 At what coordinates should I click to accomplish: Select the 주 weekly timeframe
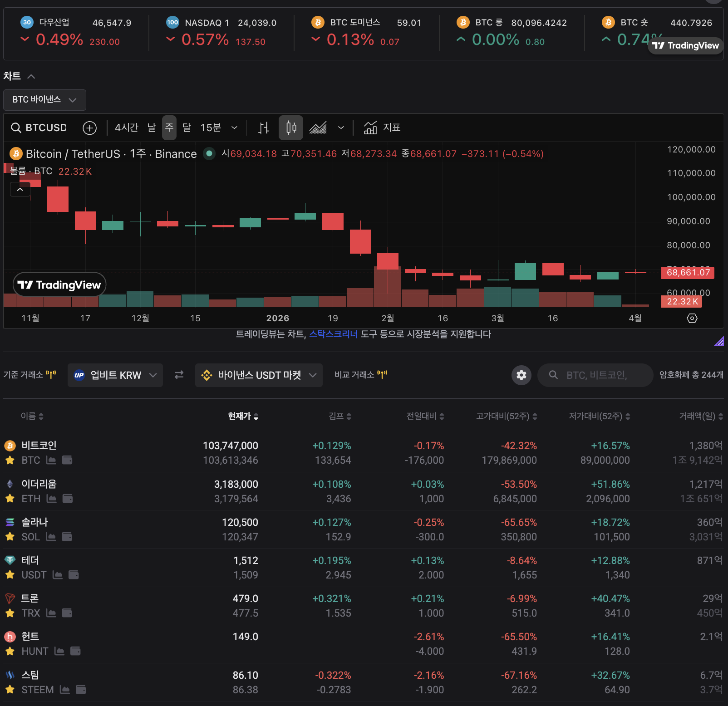pyautogui.click(x=169, y=127)
